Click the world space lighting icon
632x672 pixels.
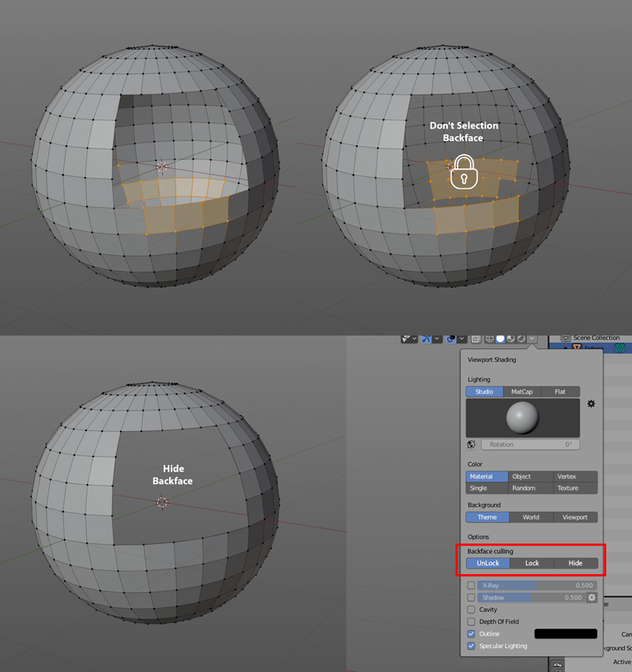pyautogui.click(x=471, y=445)
